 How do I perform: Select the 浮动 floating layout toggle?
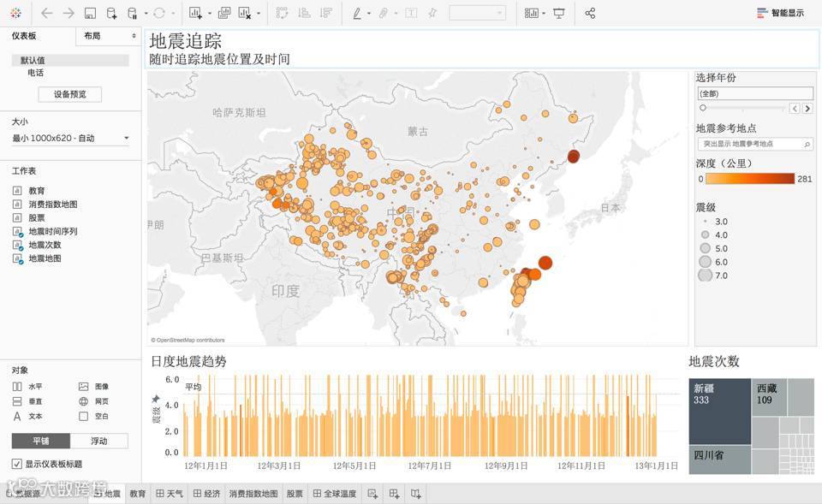(x=99, y=442)
